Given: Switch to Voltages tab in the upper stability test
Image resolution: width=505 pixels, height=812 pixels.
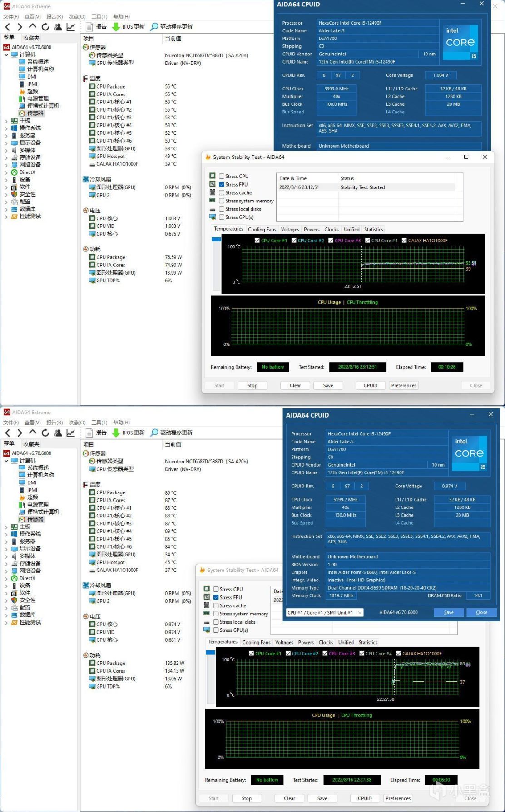Looking at the screenshot, I should pyautogui.click(x=290, y=230).
